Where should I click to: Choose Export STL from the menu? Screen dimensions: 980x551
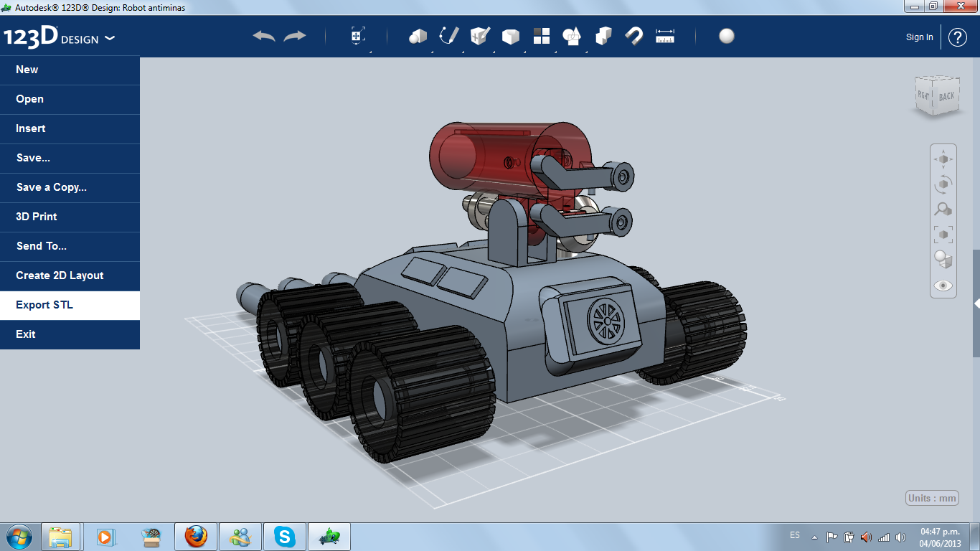point(70,305)
